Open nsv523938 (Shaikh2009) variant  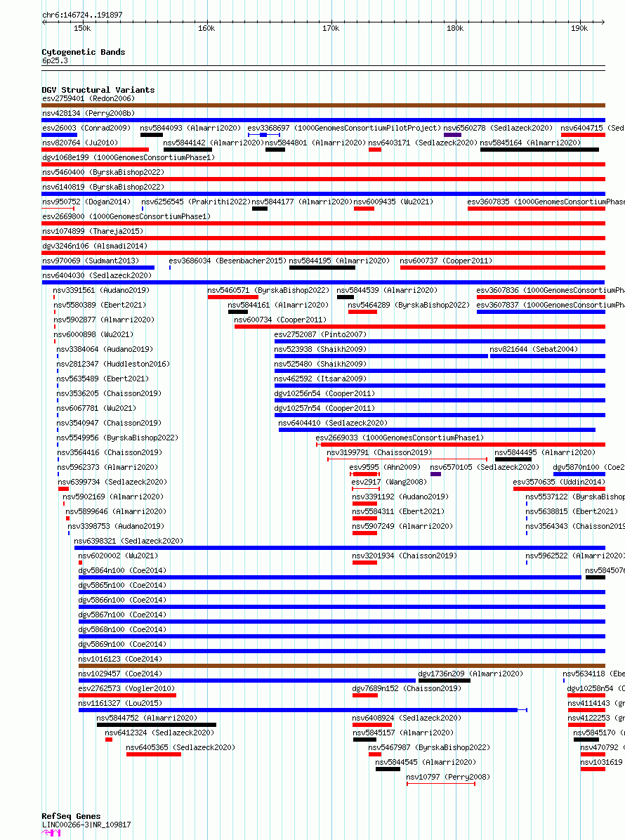[x=320, y=349]
